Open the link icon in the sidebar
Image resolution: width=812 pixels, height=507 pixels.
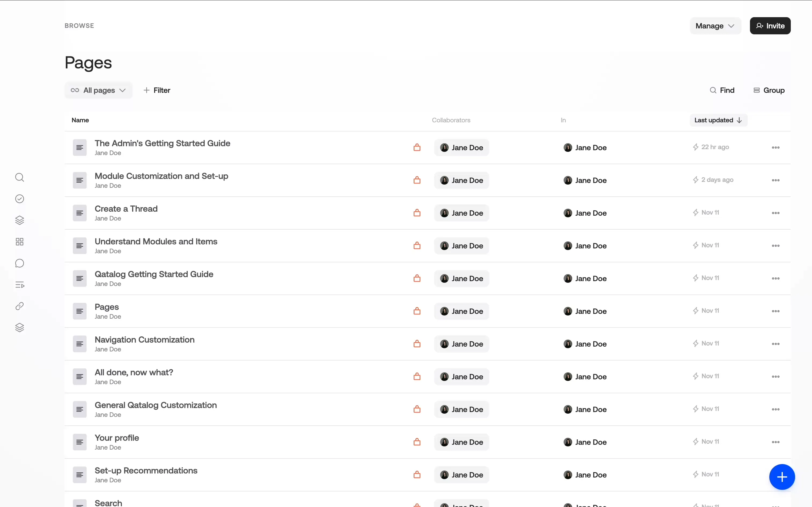(19, 306)
